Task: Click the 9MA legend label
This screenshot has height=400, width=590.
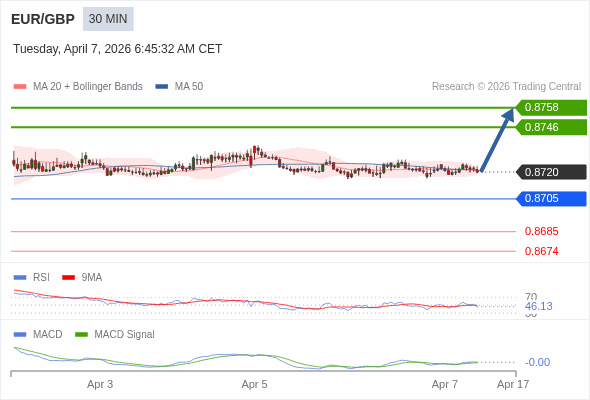Action: pyautogui.click(x=92, y=278)
